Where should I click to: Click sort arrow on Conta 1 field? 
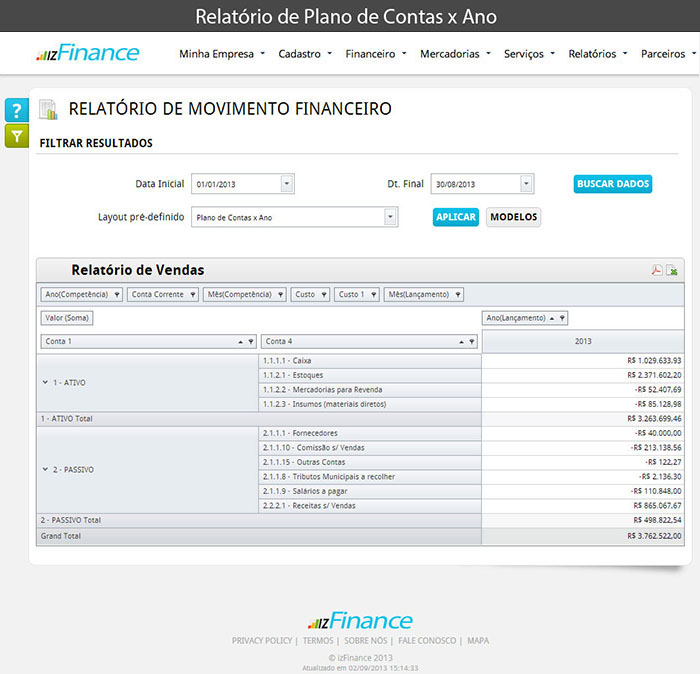(240, 341)
